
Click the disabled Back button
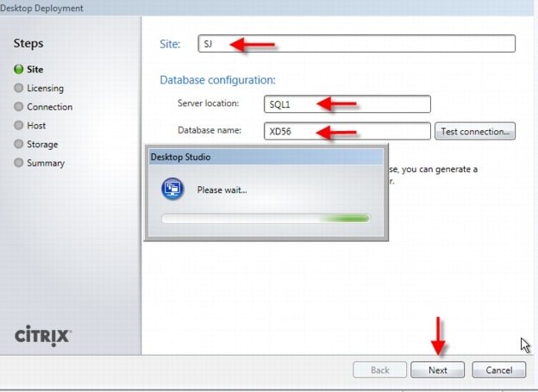point(380,370)
